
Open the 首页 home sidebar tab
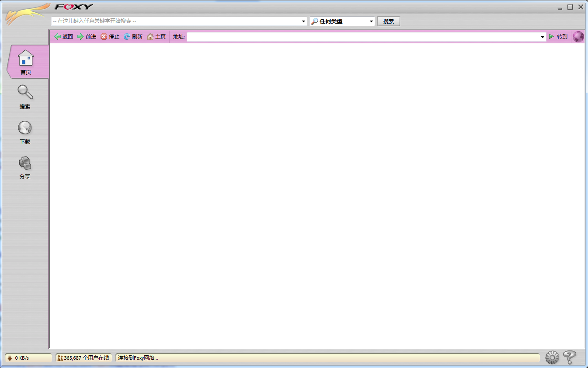(x=26, y=62)
